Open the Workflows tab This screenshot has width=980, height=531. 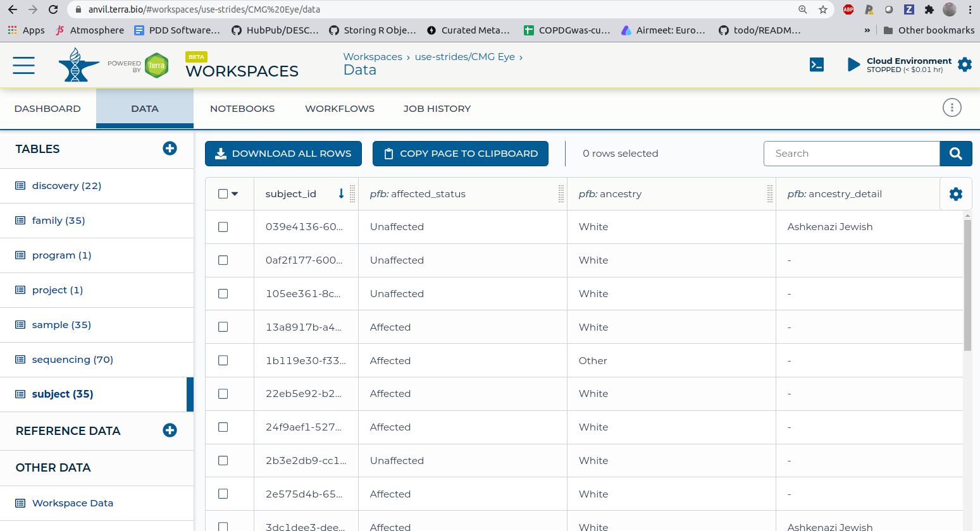(x=340, y=109)
